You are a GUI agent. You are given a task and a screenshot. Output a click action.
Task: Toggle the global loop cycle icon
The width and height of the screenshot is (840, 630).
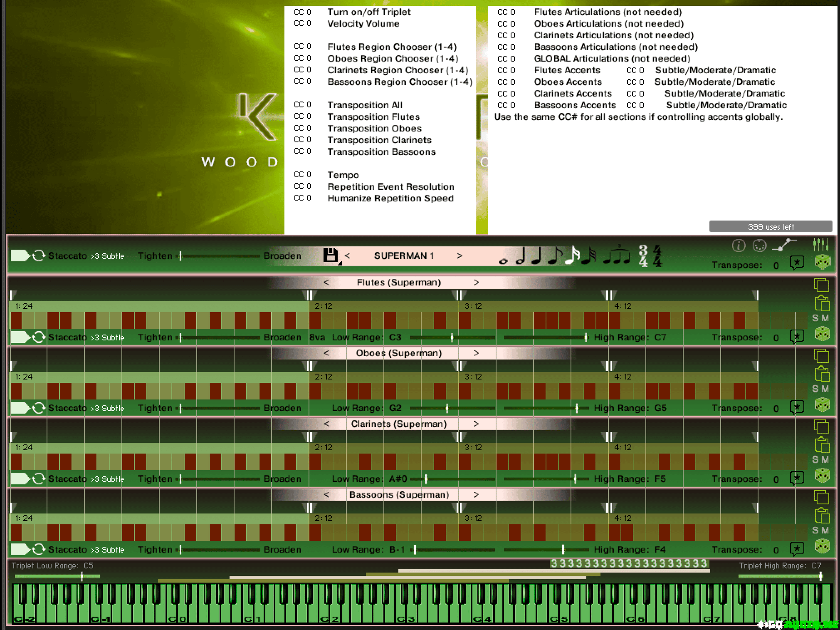(39, 255)
